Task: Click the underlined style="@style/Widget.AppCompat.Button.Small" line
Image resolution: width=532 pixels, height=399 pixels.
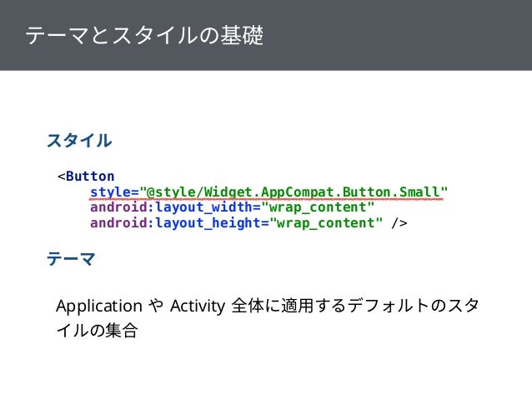Action: [269, 192]
